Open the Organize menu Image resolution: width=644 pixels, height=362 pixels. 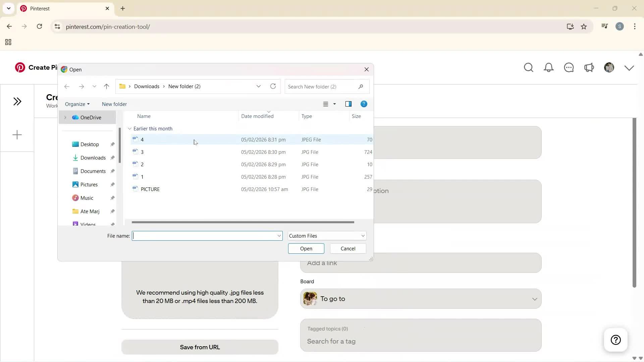(77, 104)
